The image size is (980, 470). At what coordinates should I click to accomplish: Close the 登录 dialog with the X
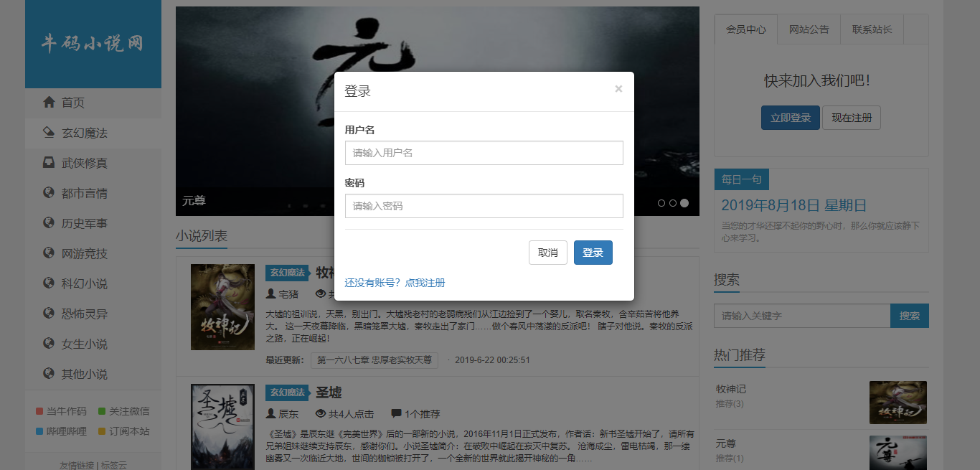tap(618, 89)
